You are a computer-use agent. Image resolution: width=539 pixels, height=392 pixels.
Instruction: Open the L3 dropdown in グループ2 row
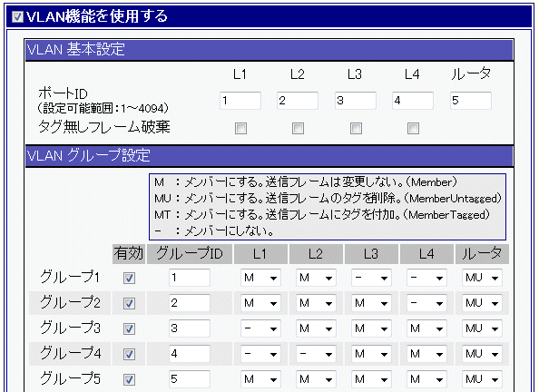click(x=371, y=303)
